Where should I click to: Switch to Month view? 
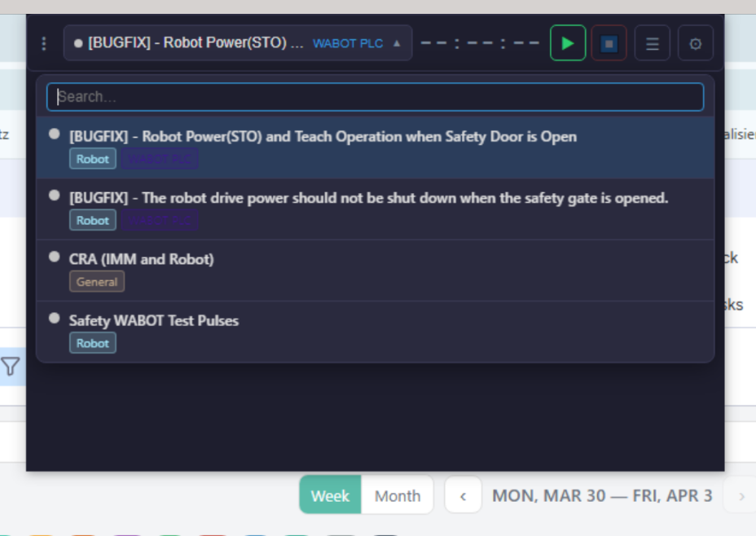(398, 495)
